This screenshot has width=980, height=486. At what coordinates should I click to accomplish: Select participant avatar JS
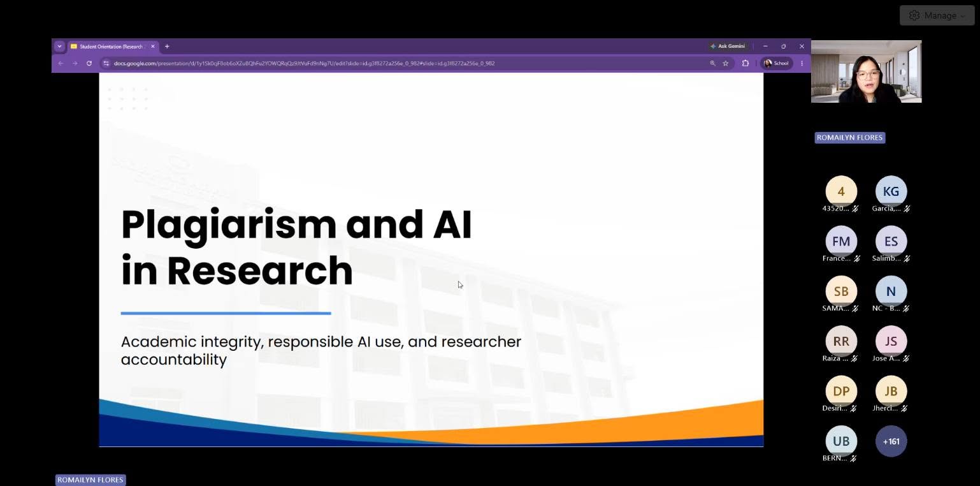[891, 341]
